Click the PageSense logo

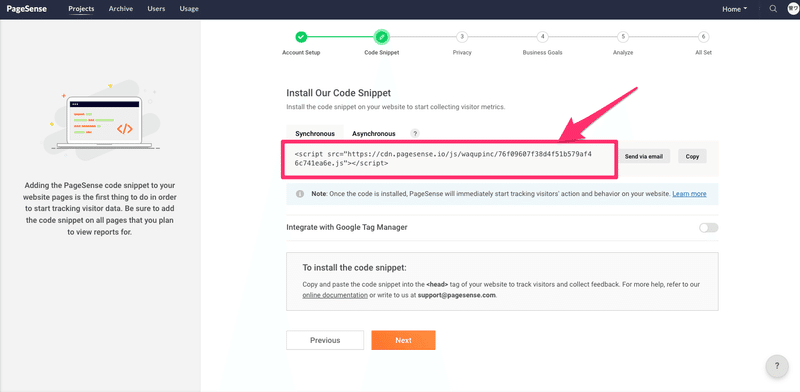click(x=27, y=9)
